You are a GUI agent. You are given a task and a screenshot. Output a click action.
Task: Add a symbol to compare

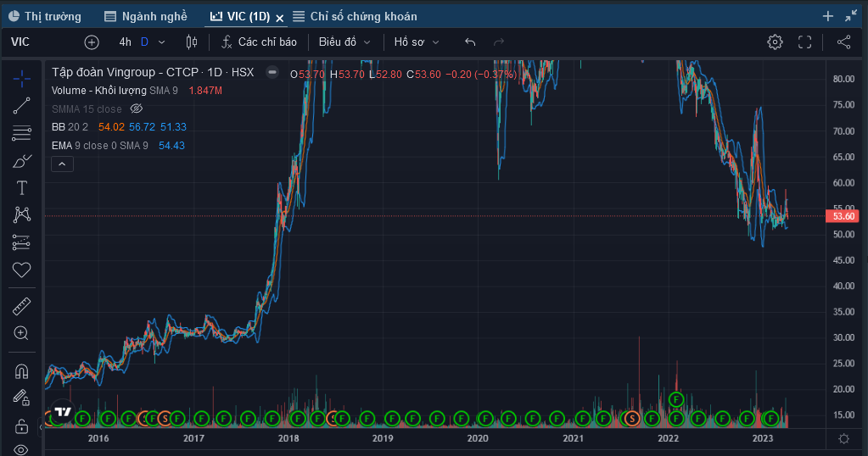point(92,42)
